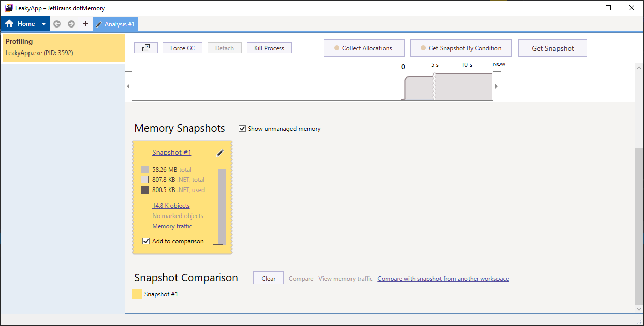Click the scrollbar down arrow

point(639,309)
